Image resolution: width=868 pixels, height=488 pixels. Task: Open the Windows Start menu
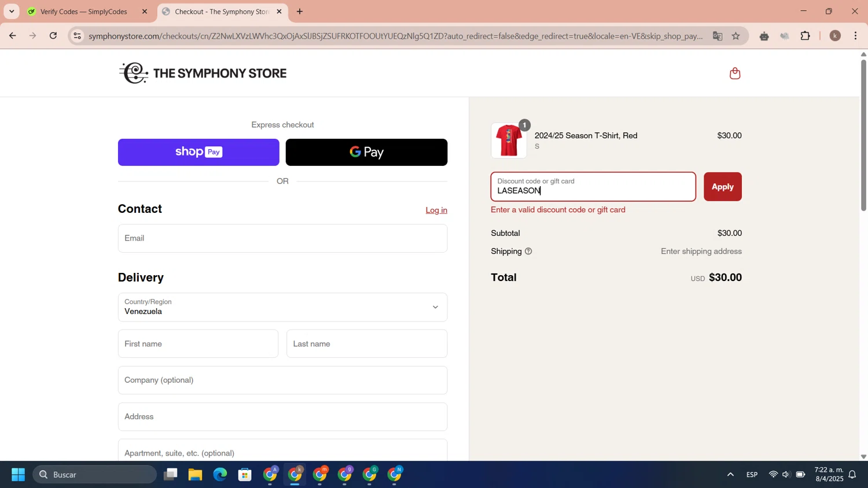[18, 475]
